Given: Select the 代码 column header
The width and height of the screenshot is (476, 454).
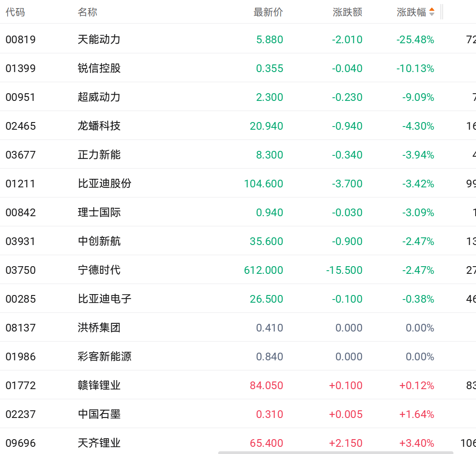Looking at the screenshot, I should (x=15, y=12).
